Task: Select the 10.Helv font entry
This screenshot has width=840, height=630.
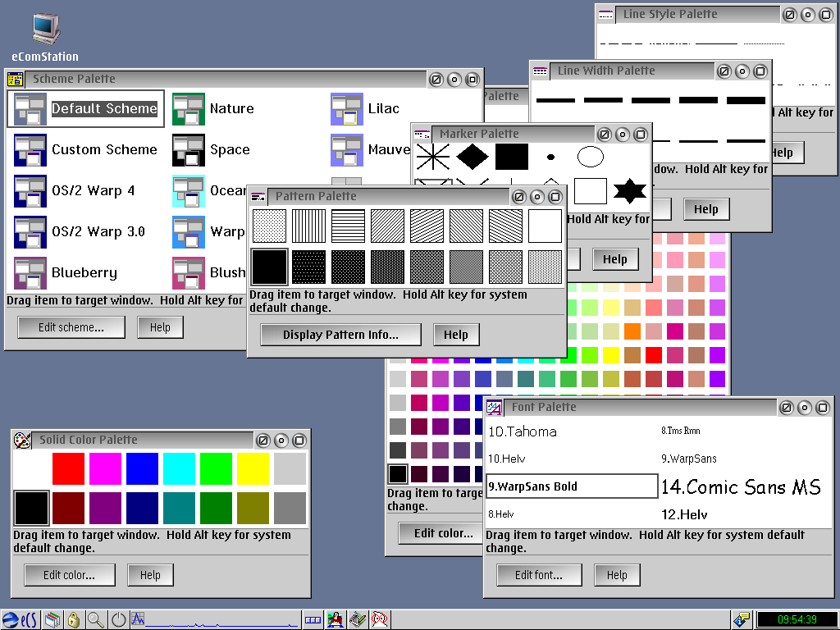Action: click(x=506, y=459)
